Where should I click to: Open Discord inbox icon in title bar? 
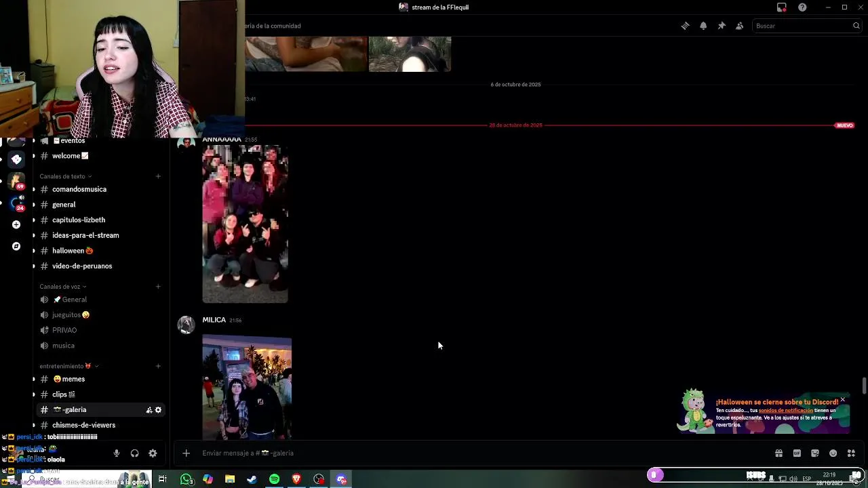tap(782, 7)
